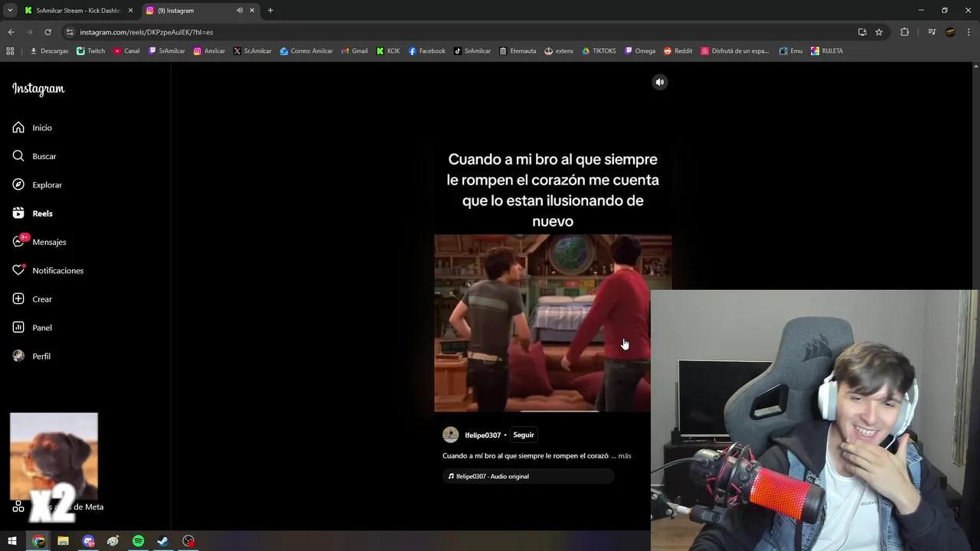Mute the Instagram tab audio indicator
This screenshot has width=980, height=551.
240,11
